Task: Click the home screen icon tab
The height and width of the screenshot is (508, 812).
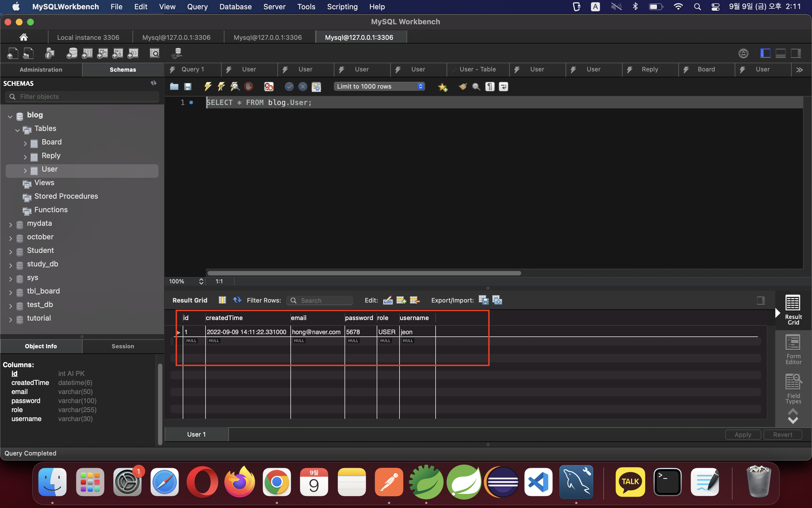Action: (23, 37)
